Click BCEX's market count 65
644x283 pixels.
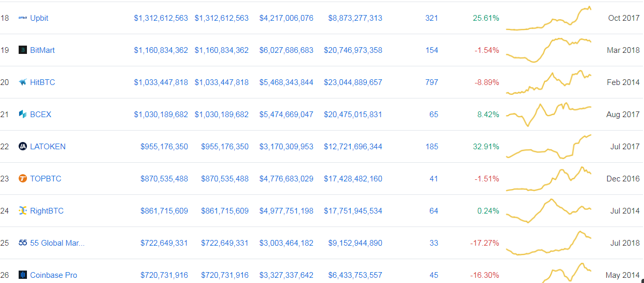[434, 115]
